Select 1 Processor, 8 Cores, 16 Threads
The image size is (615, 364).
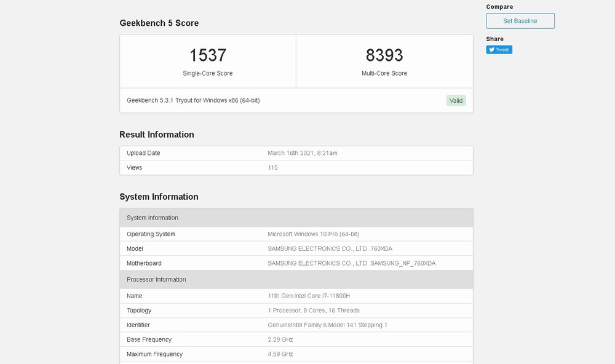coord(314,311)
